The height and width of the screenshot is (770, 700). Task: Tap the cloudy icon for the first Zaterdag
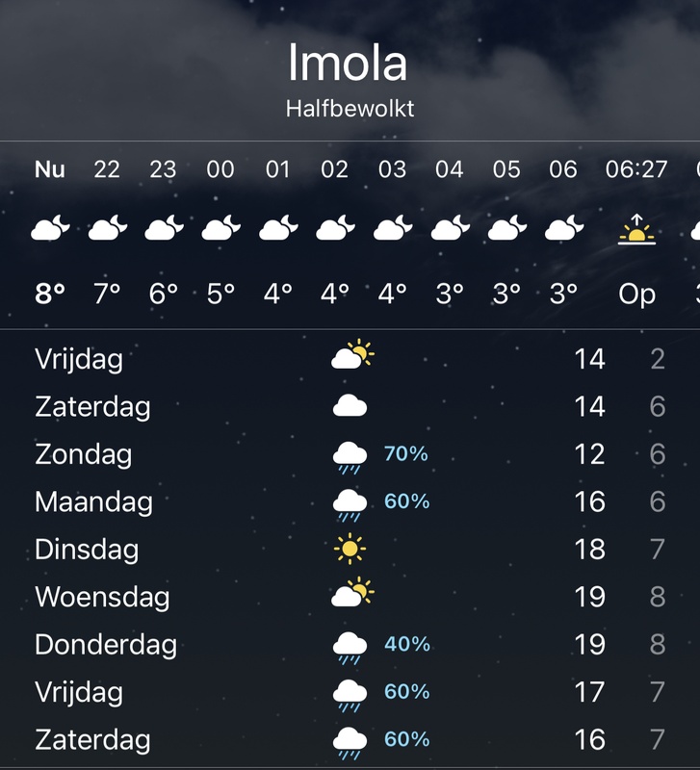tap(350, 405)
